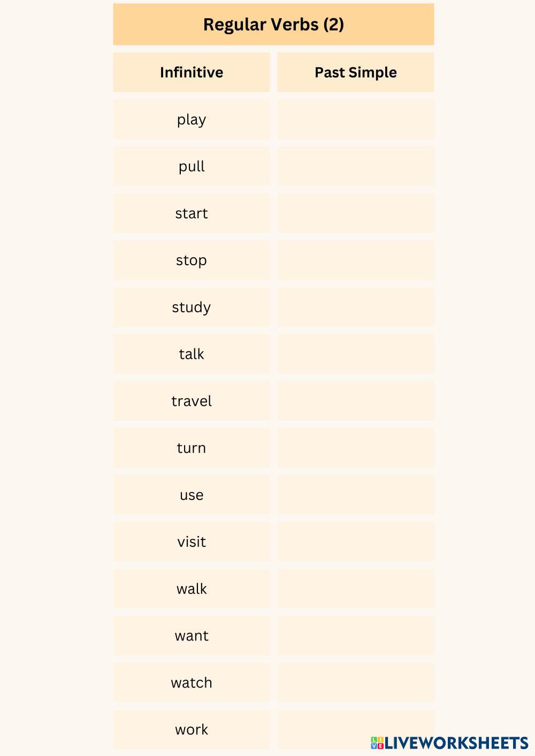Focus the blank cell next to use

pyautogui.click(x=355, y=495)
